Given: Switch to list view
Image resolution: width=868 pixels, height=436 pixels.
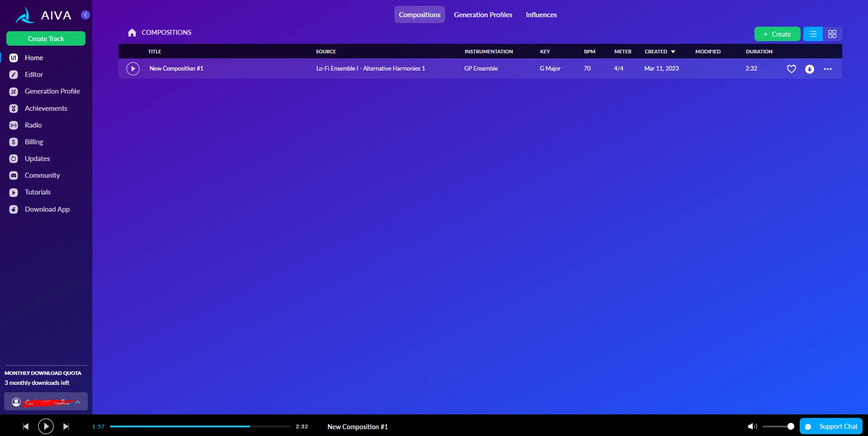Looking at the screenshot, I should click(813, 34).
